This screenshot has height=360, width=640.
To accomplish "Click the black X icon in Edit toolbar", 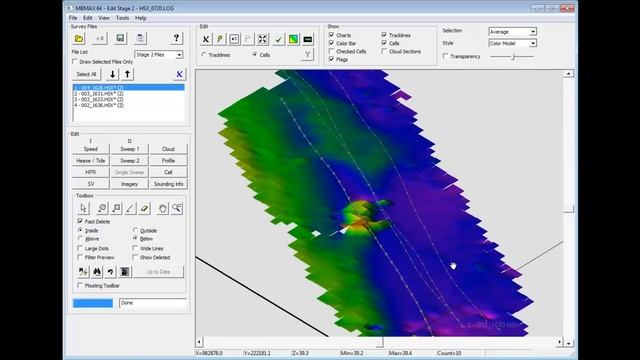I will (x=206, y=39).
